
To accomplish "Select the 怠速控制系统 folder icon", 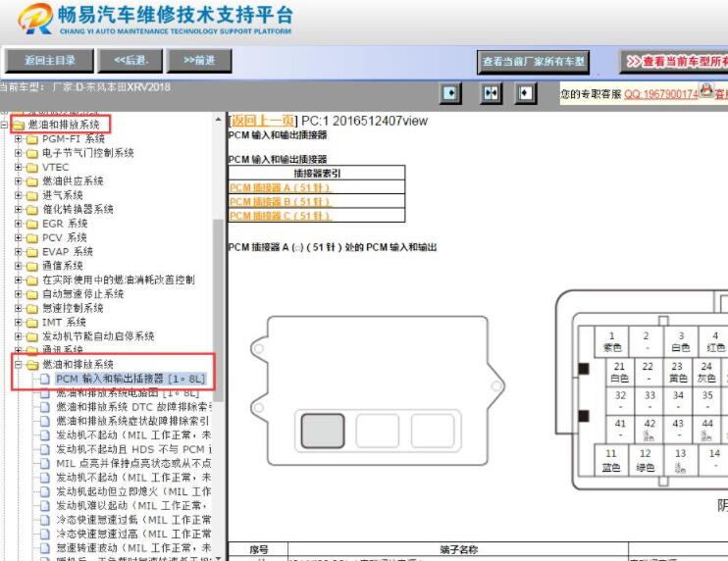I will 32,309.
